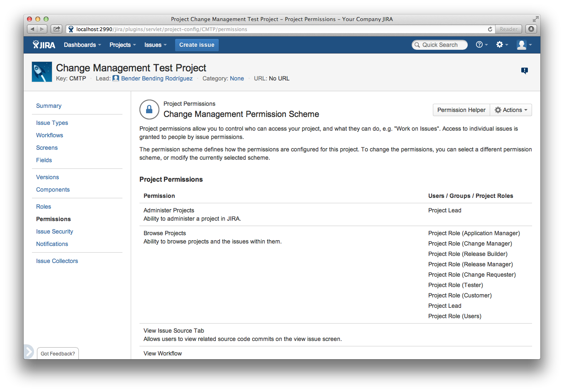Screen dimensions: 564x392
Task: Reload the page with refresh icon
Action: pos(490,29)
